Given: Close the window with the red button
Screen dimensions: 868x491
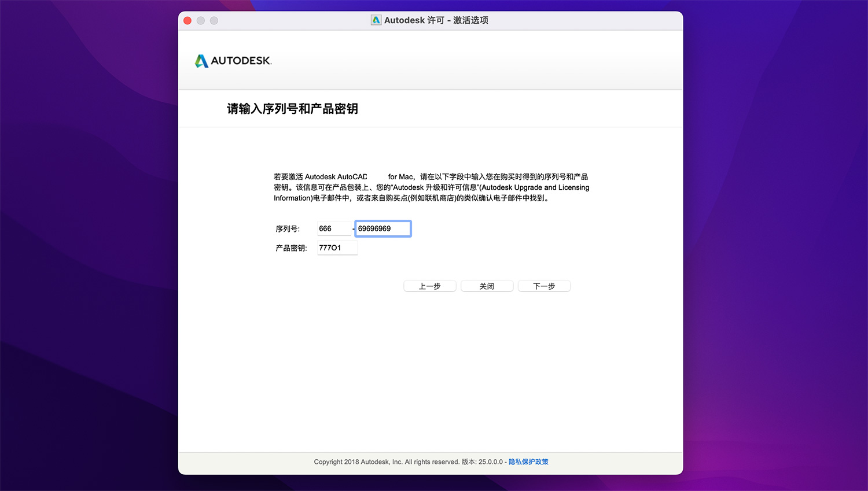Looking at the screenshot, I should click(x=187, y=21).
